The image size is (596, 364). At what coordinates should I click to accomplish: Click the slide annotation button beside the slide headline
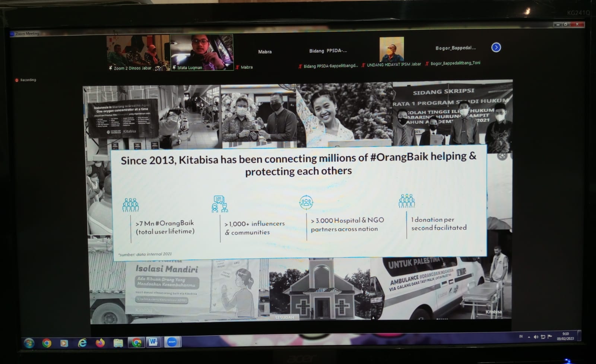[502, 156]
